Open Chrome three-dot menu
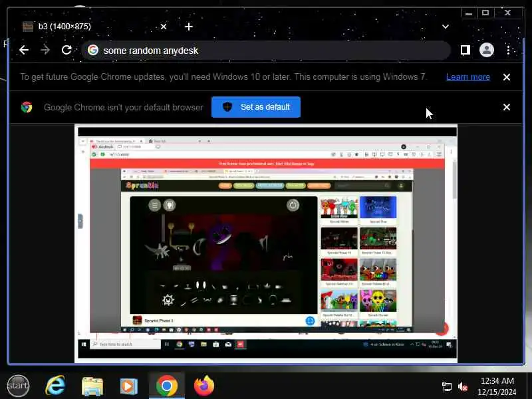This screenshot has height=399, width=532. click(x=508, y=51)
